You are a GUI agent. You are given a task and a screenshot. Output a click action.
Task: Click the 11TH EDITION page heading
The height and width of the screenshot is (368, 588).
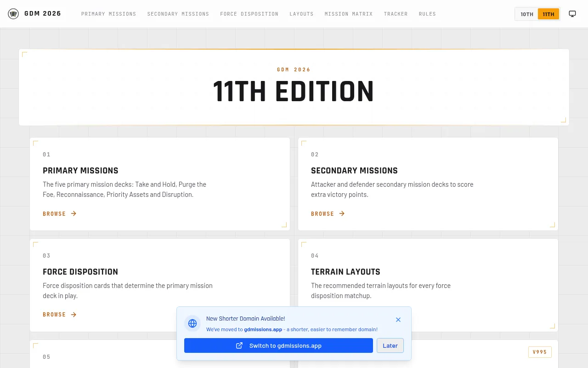point(294,92)
